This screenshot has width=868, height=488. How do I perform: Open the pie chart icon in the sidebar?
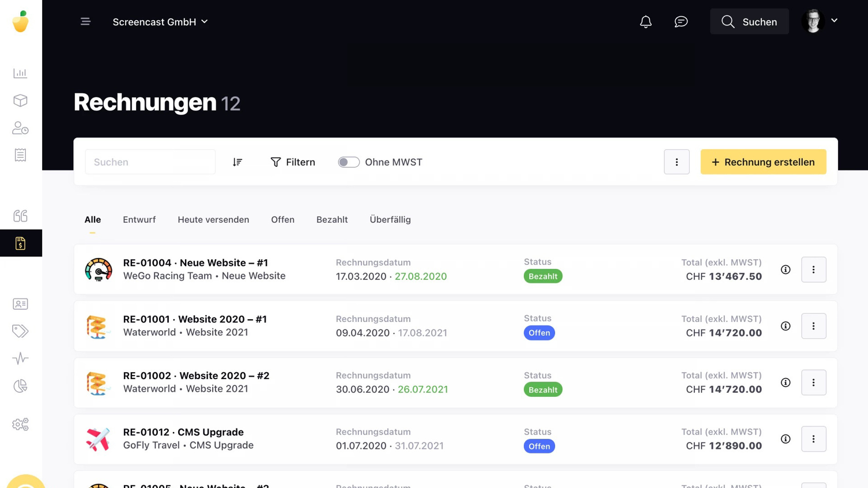[x=20, y=386]
